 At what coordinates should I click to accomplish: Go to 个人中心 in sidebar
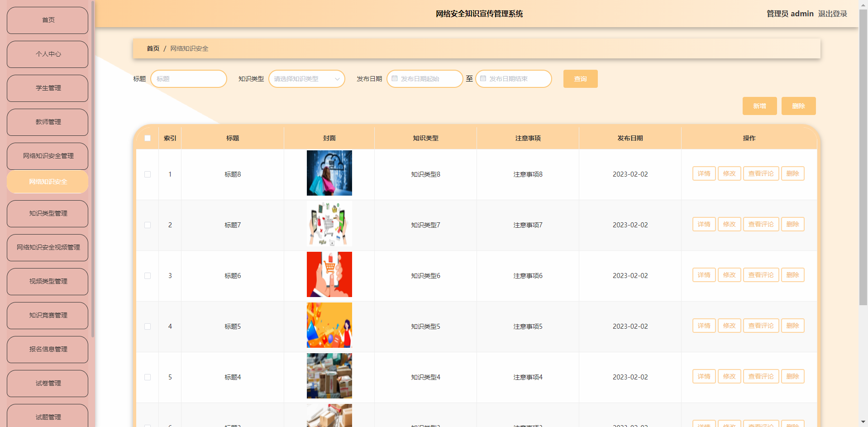point(48,54)
